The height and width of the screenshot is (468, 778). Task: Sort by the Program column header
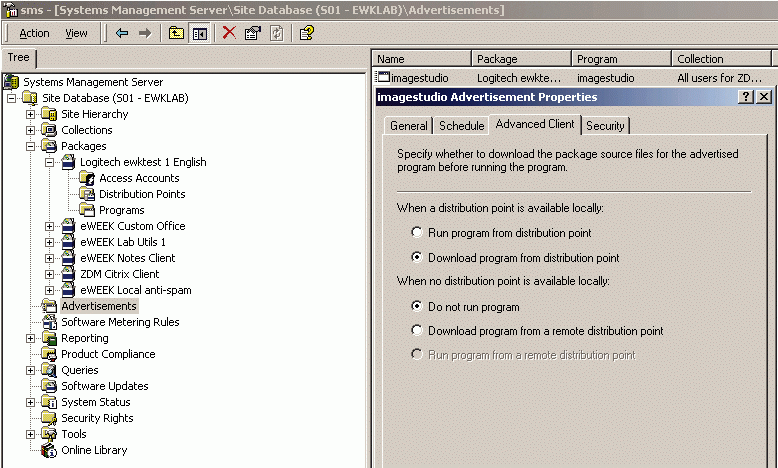pos(621,59)
